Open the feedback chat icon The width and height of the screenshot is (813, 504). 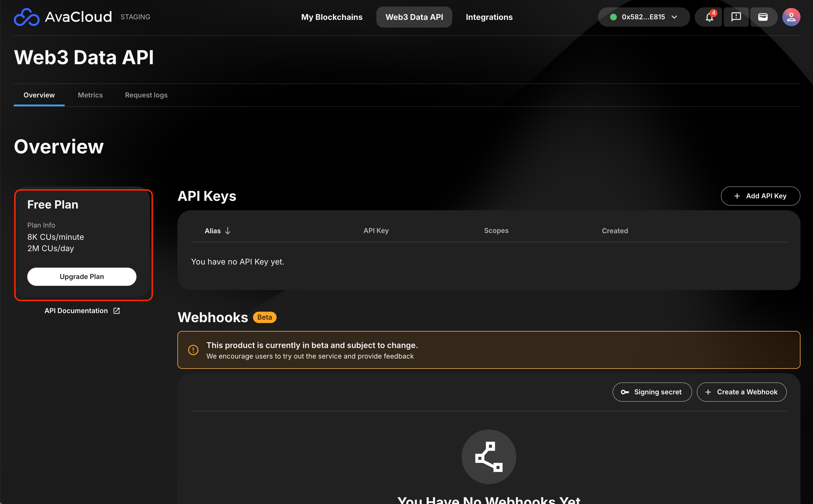(x=736, y=17)
